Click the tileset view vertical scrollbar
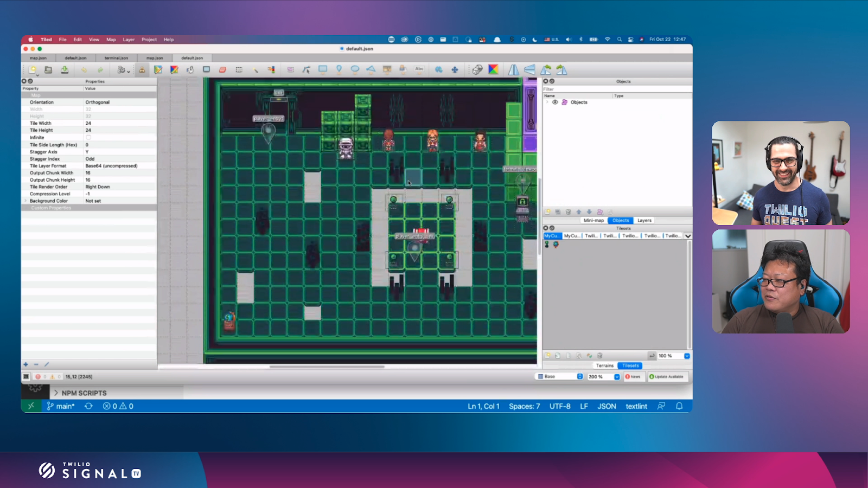This screenshot has height=488, width=868. 689,296
